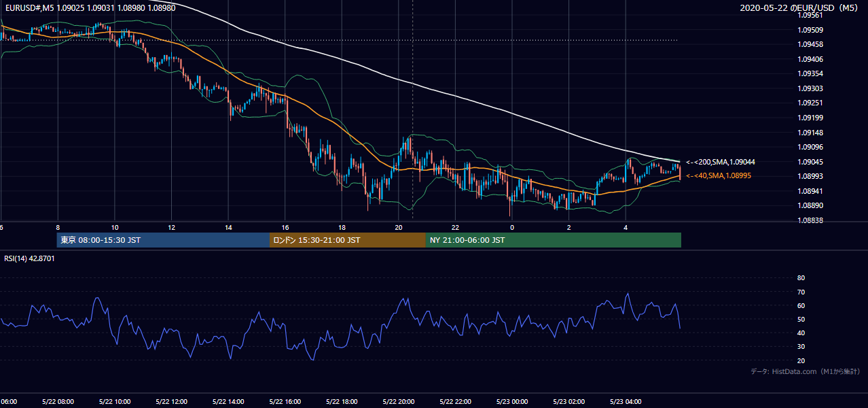Click RSI scale value 30
868x408 pixels.
click(801, 347)
